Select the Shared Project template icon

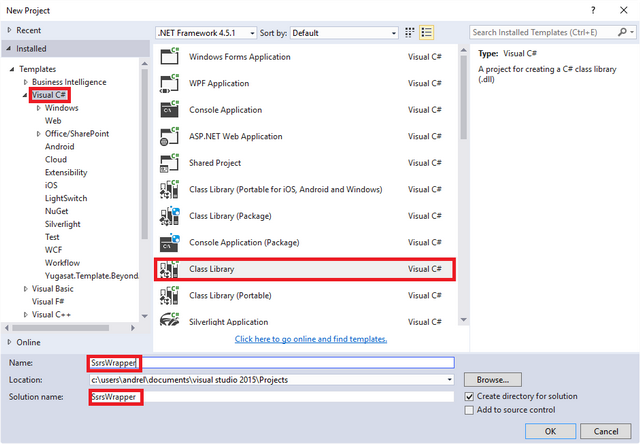169,163
